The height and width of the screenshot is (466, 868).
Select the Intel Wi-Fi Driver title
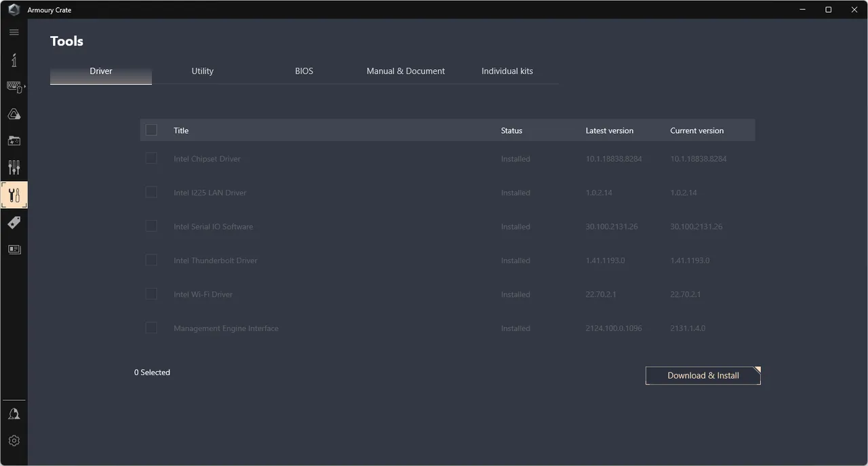point(203,294)
